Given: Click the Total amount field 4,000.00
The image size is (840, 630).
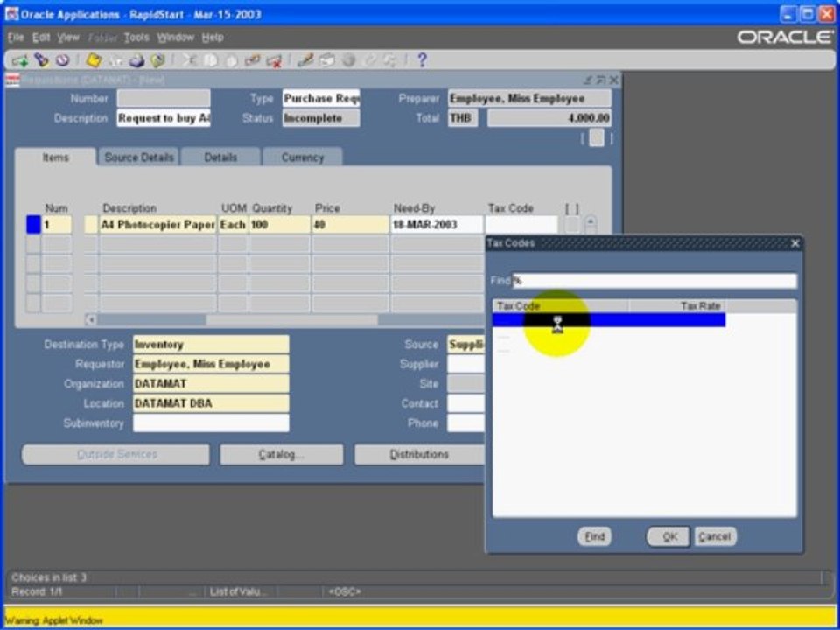Looking at the screenshot, I should point(549,118).
